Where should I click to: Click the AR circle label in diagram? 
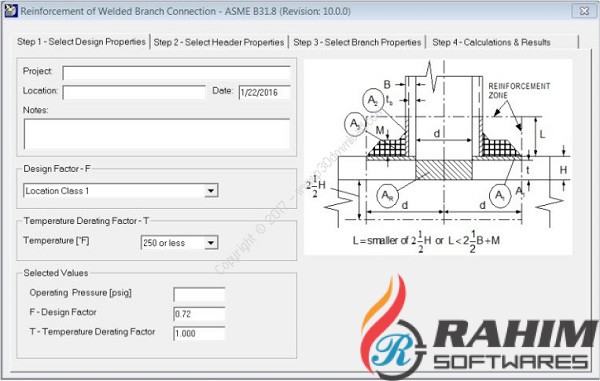point(387,196)
